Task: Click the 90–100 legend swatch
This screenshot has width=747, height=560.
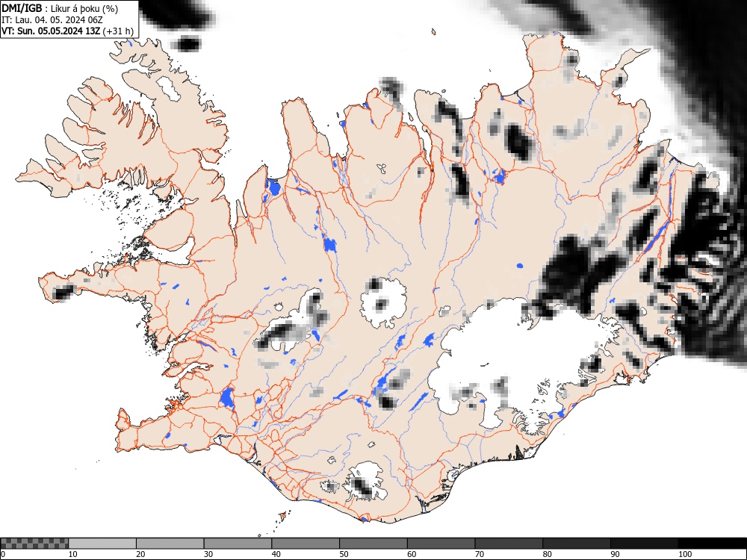Action: (x=644, y=544)
